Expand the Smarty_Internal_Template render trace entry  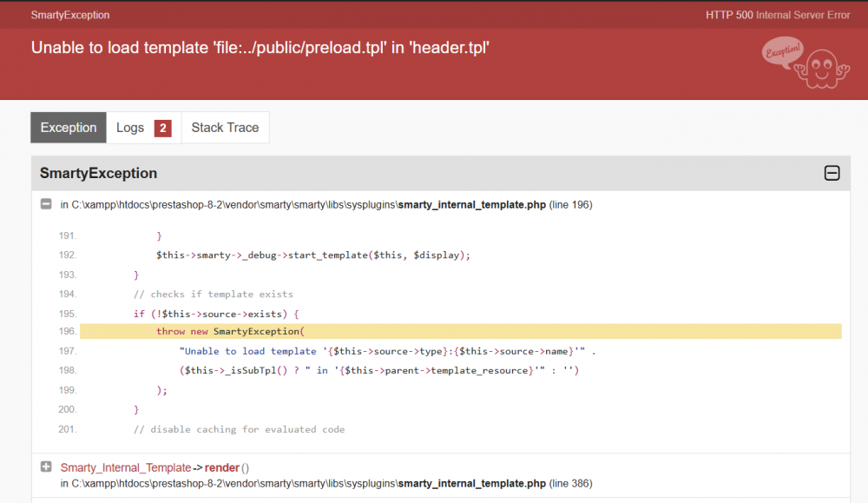tap(46, 467)
